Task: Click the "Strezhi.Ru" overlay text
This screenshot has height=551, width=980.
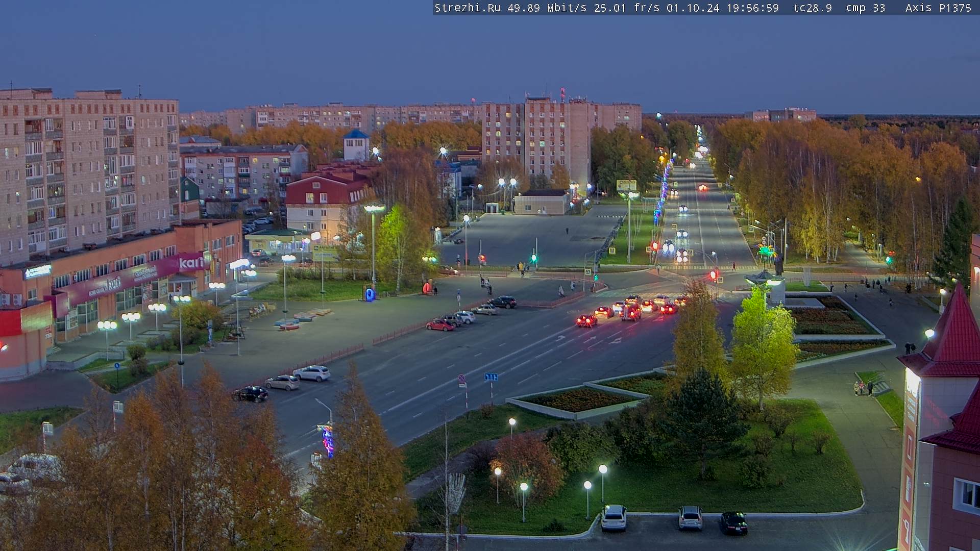Action: pyautogui.click(x=467, y=8)
